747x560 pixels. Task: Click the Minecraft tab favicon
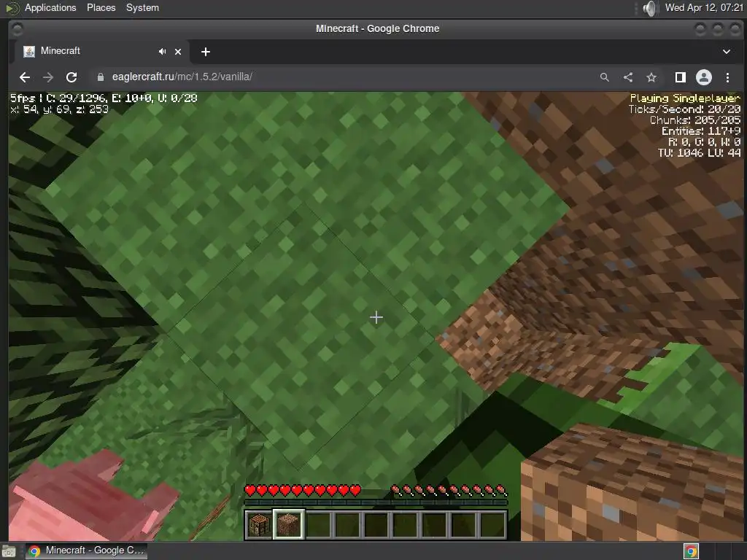tap(29, 52)
